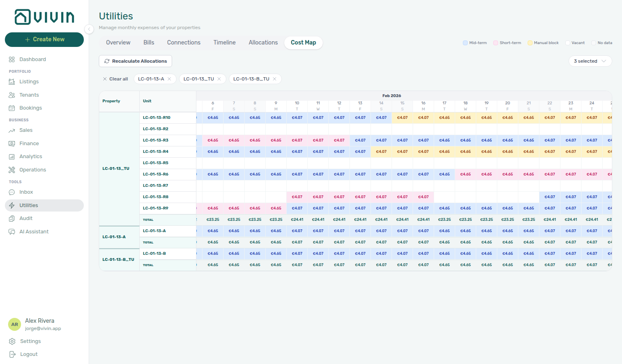Image resolution: width=622 pixels, height=364 pixels.
Task: Switch to the Overview tab
Action: coord(118,42)
